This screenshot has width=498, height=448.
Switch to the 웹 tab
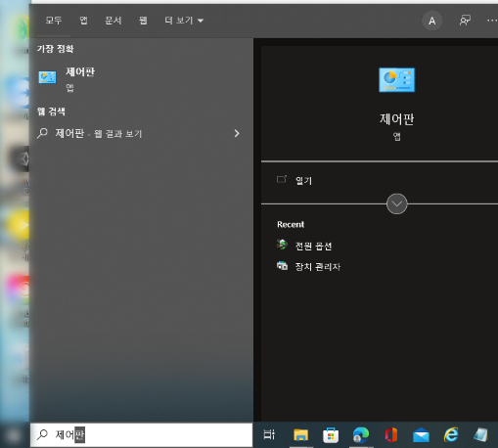pos(143,21)
